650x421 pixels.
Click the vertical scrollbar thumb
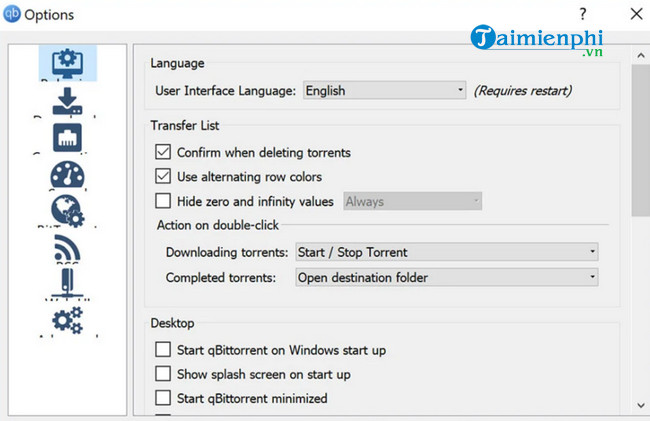641,140
